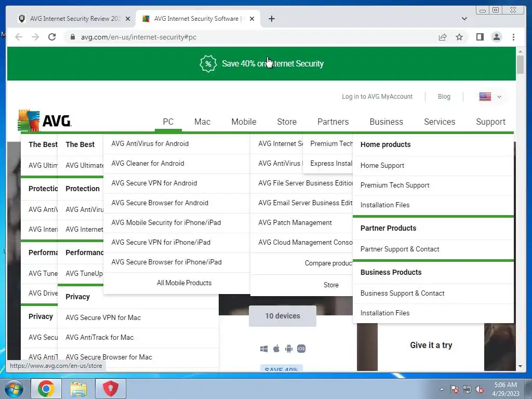
Task: Open the Chrome profile avatar icon
Action: [496, 37]
